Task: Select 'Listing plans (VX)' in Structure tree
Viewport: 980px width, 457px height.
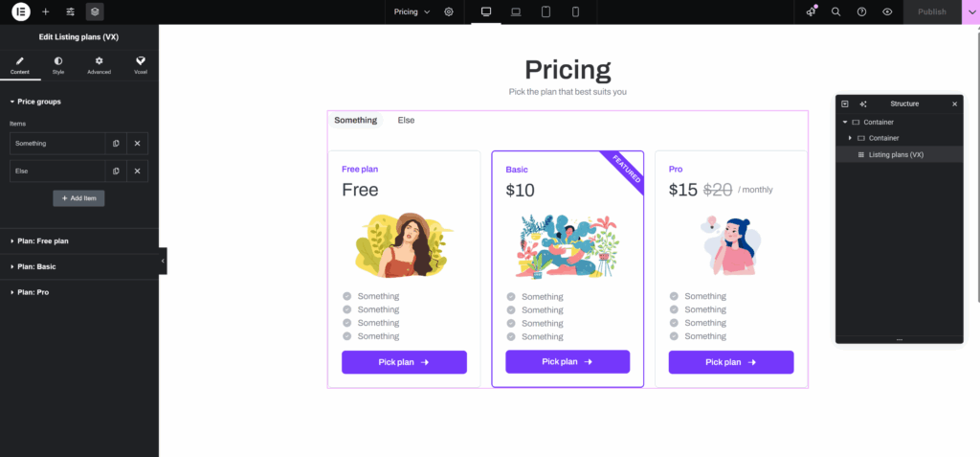Action: [896, 154]
